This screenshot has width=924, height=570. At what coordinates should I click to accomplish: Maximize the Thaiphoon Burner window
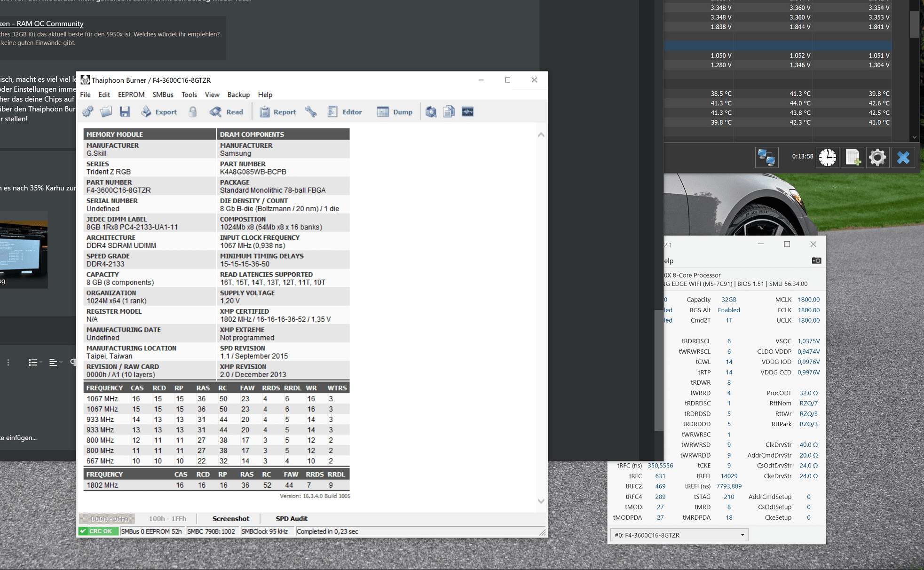tap(507, 80)
